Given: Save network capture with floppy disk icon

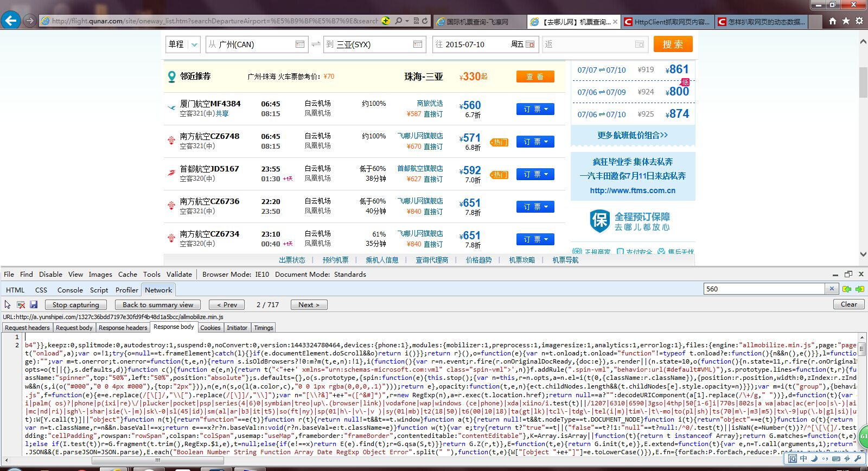Looking at the screenshot, I should click(x=34, y=304).
